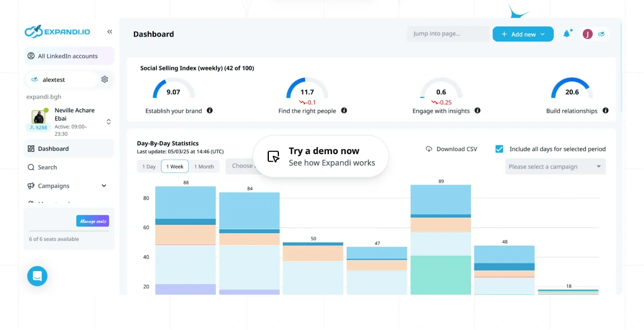Click the Jump into page field

point(448,34)
